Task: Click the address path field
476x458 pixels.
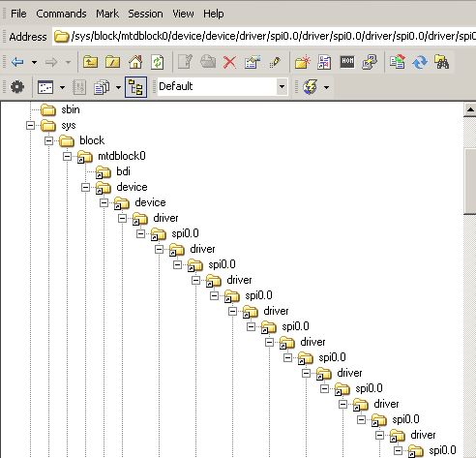Action: tap(264, 36)
